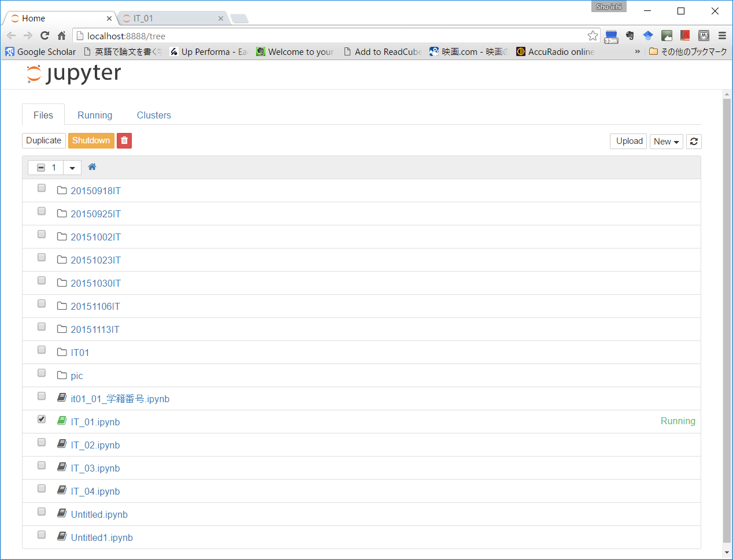This screenshot has height=560, width=733.
Task: Switch to the Running tab
Action: (95, 115)
